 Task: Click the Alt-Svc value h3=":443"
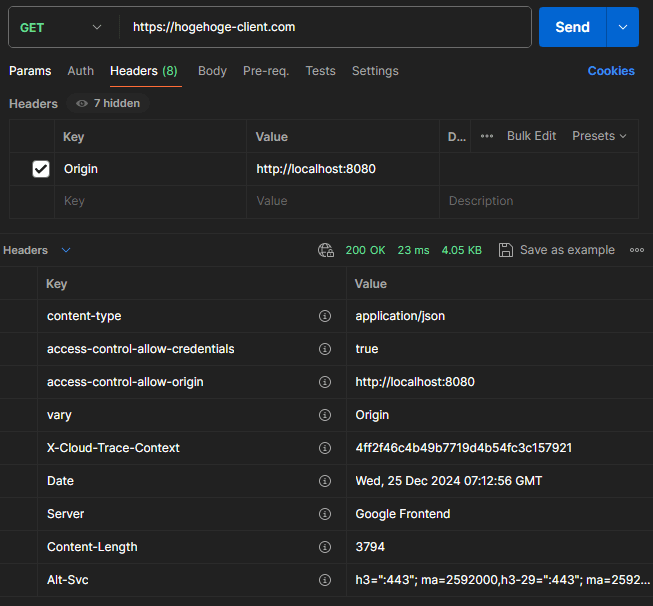click(502, 580)
